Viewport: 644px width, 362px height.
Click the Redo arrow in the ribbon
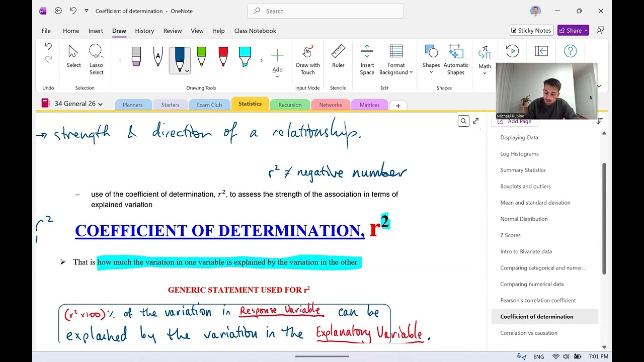coord(48,59)
